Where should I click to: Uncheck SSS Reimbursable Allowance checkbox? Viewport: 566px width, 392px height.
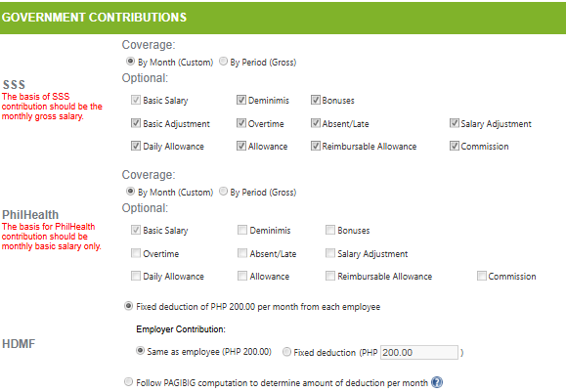click(x=316, y=146)
